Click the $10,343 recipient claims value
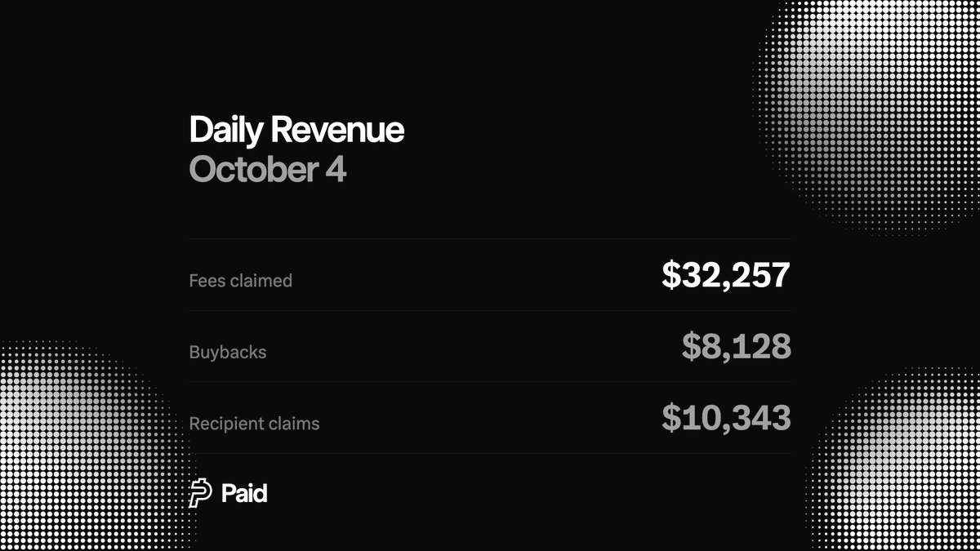980x551 pixels. [x=726, y=418]
